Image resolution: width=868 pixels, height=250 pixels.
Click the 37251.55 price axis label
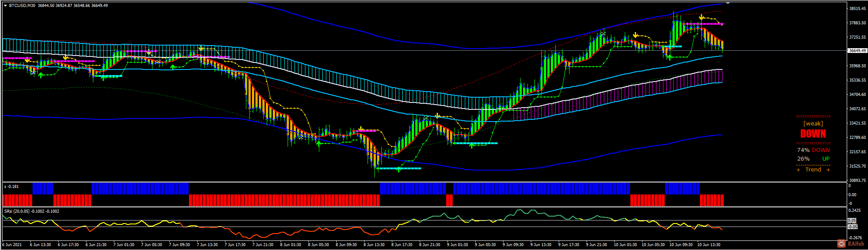(x=857, y=37)
